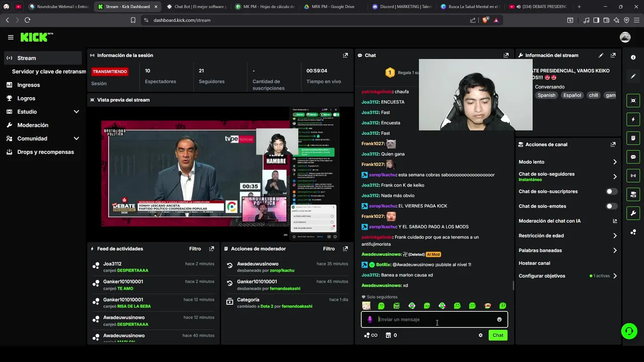Pop out the Información de la sesión panel
The width and height of the screenshot is (644, 362).
[345, 55]
